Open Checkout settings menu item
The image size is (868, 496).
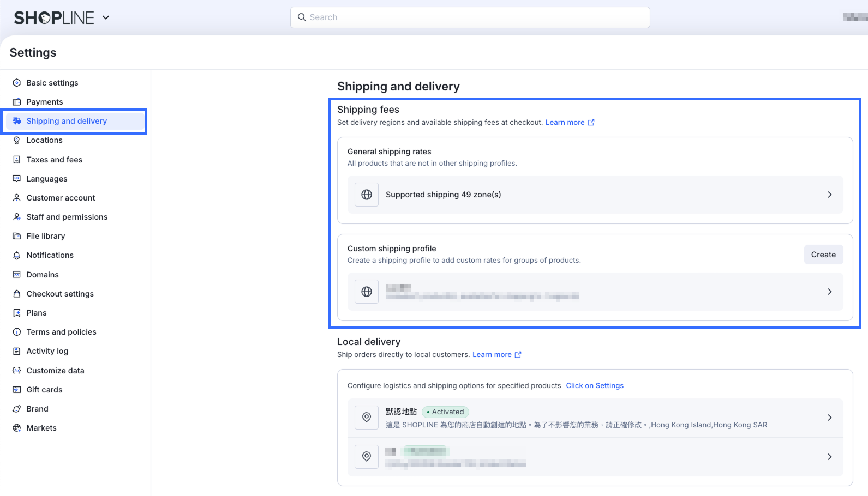click(60, 294)
